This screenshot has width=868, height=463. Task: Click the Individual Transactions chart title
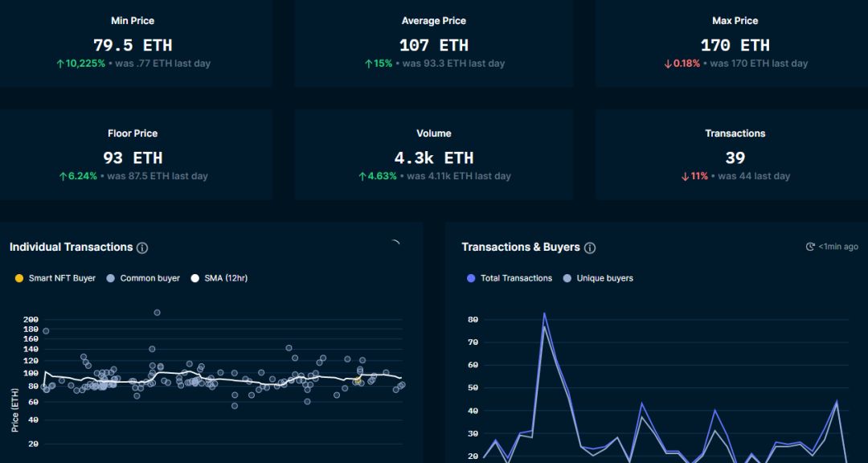pyautogui.click(x=71, y=247)
